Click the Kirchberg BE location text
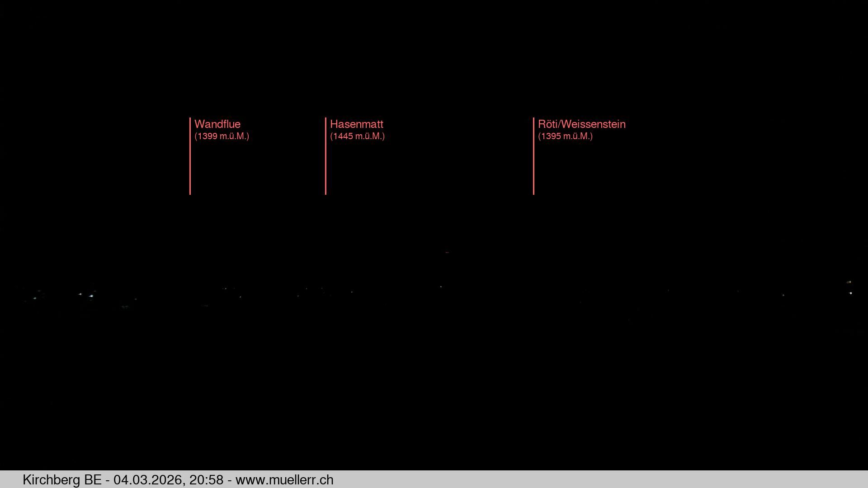 62,479
